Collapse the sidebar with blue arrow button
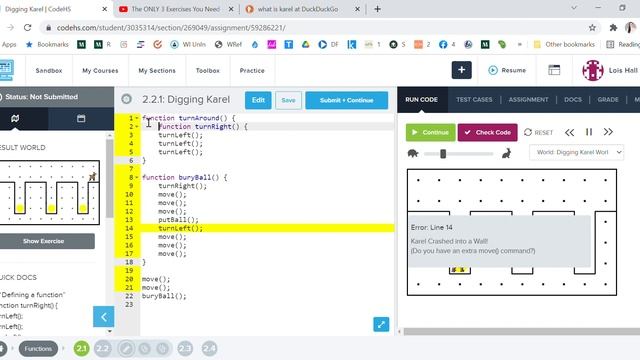 pyautogui.click(x=104, y=317)
